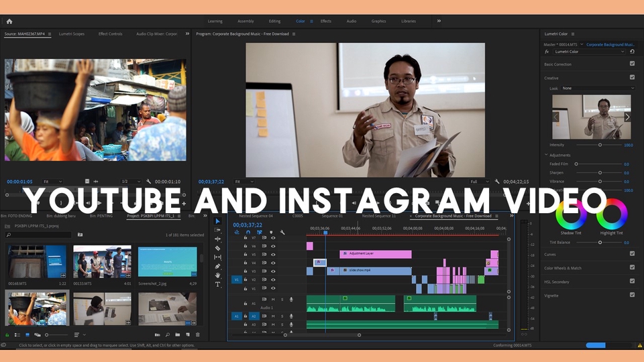This screenshot has height=362, width=644.
Task: Click Corporate Background Musi... clip link
Action: click(610, 44)
